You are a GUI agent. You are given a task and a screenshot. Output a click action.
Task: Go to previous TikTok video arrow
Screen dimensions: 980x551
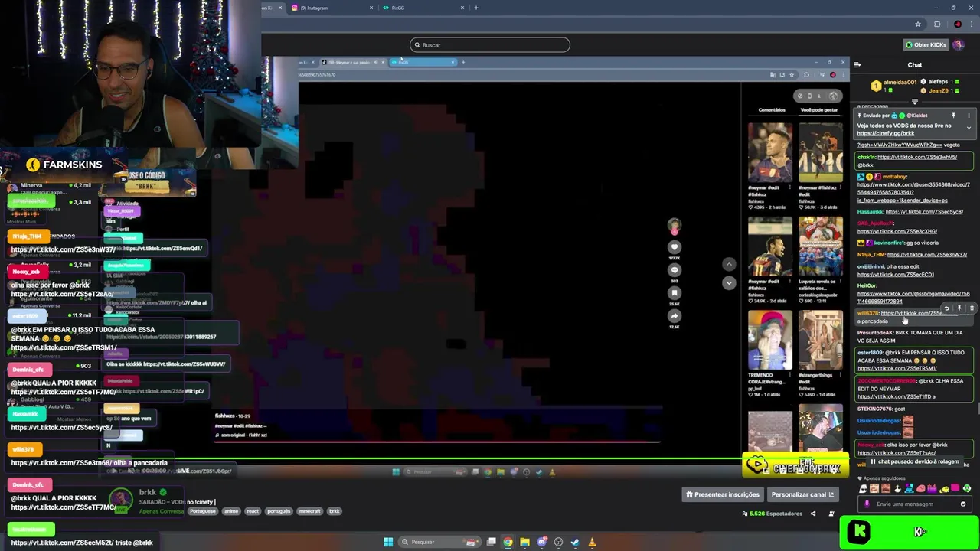pyautogui.click(x=729, y=264)
